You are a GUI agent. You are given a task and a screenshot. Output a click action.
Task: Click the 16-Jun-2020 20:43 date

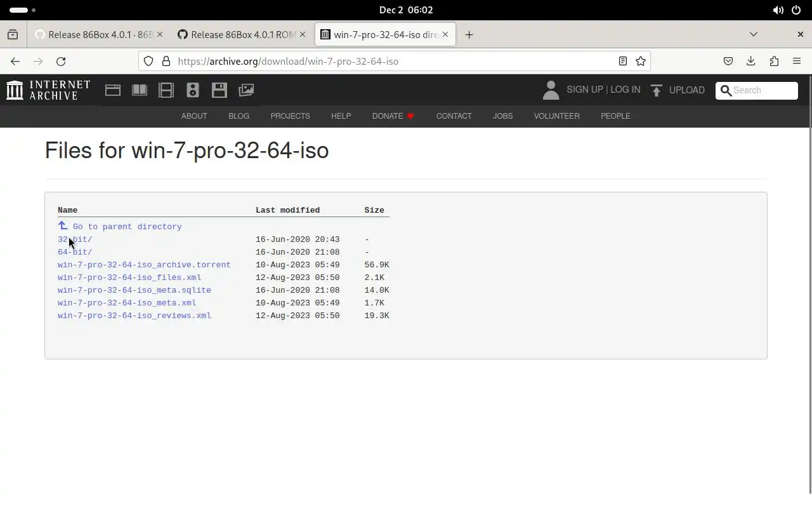click(298, 239)
